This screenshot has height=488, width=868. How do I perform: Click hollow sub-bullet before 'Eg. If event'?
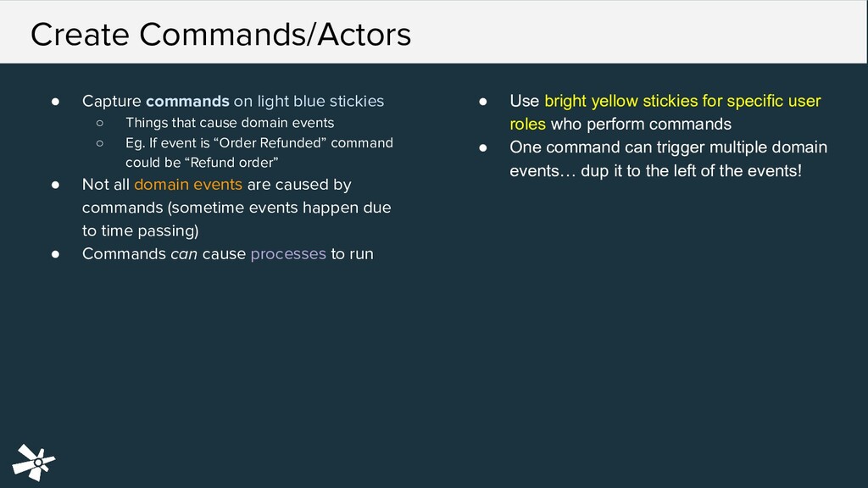pos(99,142)
